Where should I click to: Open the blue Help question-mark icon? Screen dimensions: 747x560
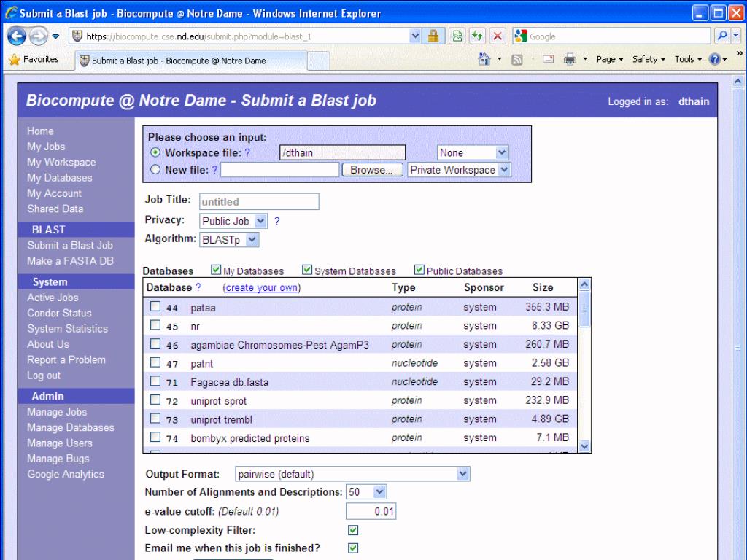click(x=715, y=59)
